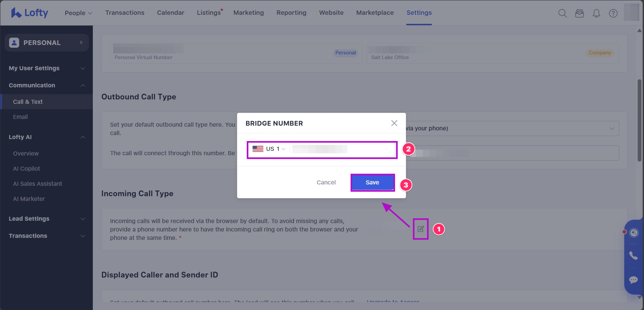Open the notifications bell
Viewport: 644px width, 310px height.
(596, 13)
